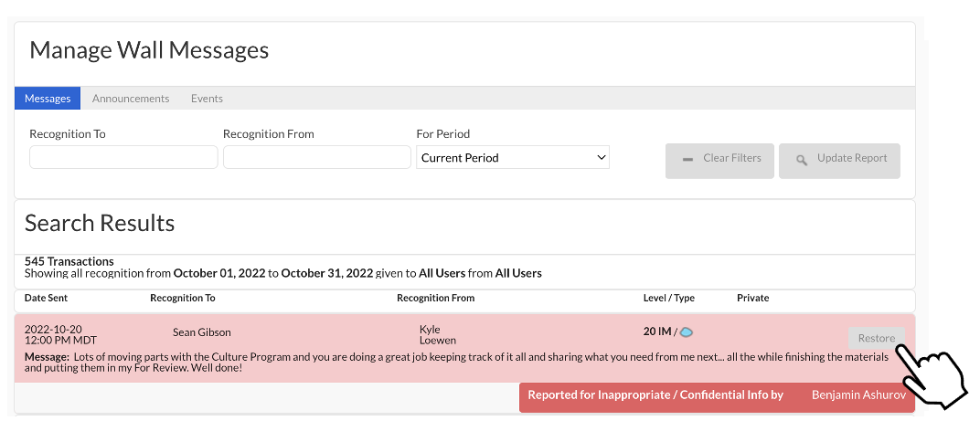980x442 pixels.
Task: Open the Announcements tab
Action: click(131, 98)
